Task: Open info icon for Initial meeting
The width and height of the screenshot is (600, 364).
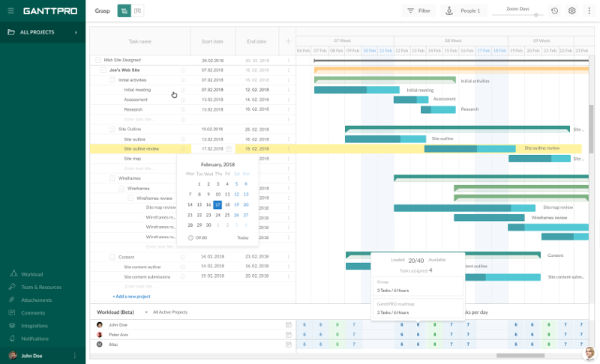Action: click(x=183, y=90)
